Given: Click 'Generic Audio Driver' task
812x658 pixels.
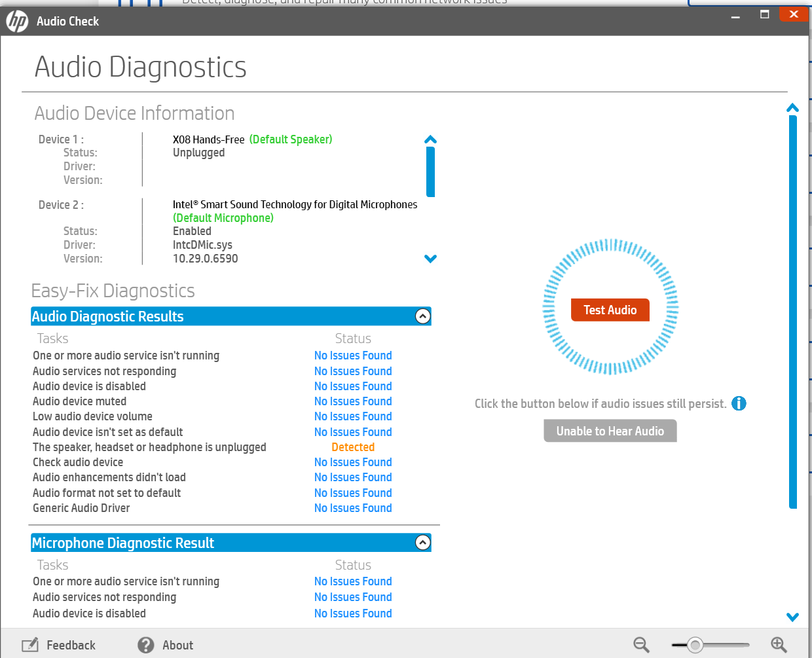Looking at the screenshot, I should tap(81, 508).
